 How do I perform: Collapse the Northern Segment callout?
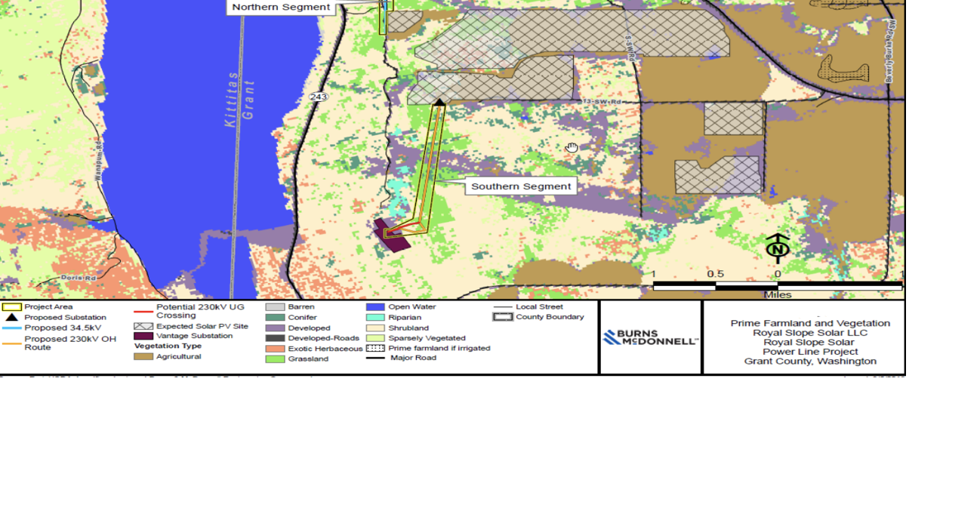point(282,7)
